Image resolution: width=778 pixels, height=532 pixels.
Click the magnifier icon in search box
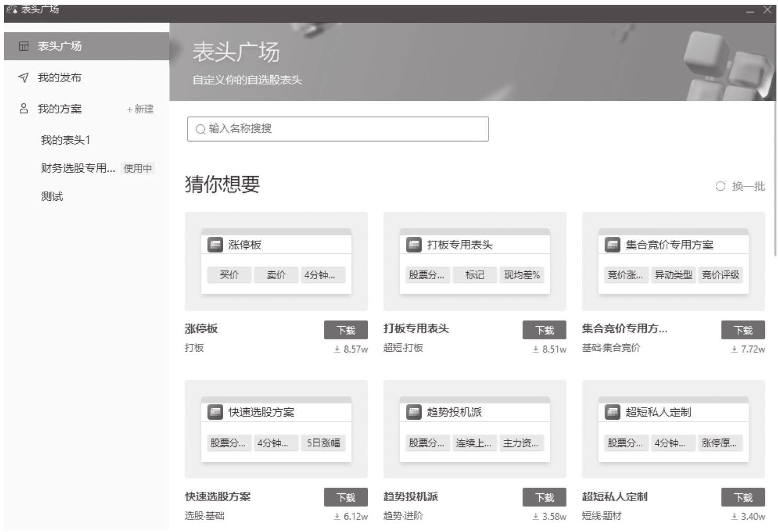pos(200,129)
